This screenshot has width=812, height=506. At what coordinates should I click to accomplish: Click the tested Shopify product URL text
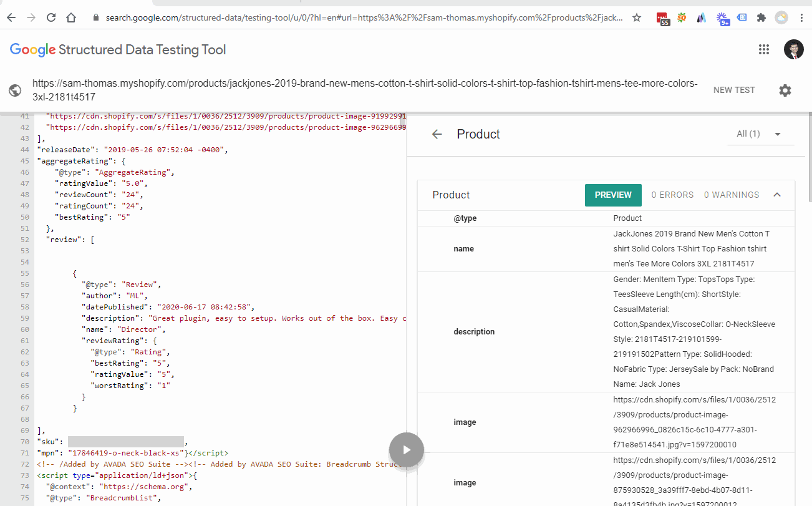click(x=365, y=90)
